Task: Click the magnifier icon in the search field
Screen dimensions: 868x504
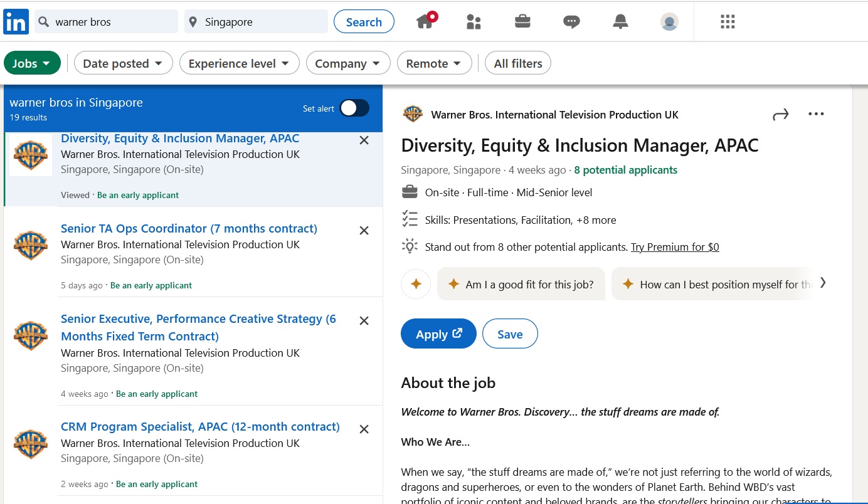Action: point(43,22)
